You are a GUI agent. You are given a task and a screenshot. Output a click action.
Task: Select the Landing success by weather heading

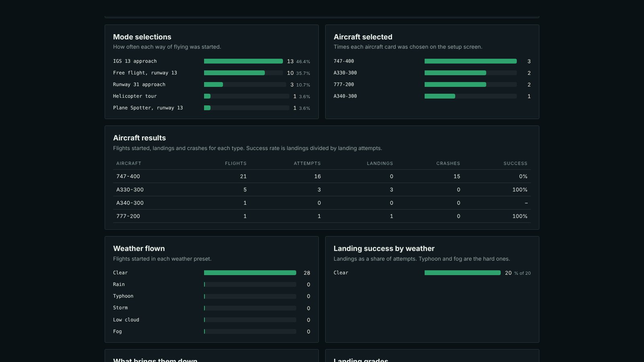(x=384, y=249)
